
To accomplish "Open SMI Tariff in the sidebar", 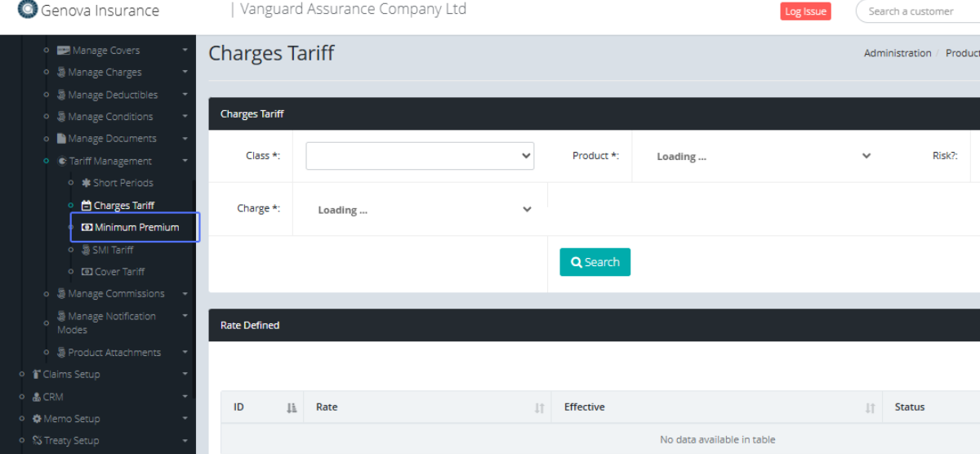I will tap(113, 250).
